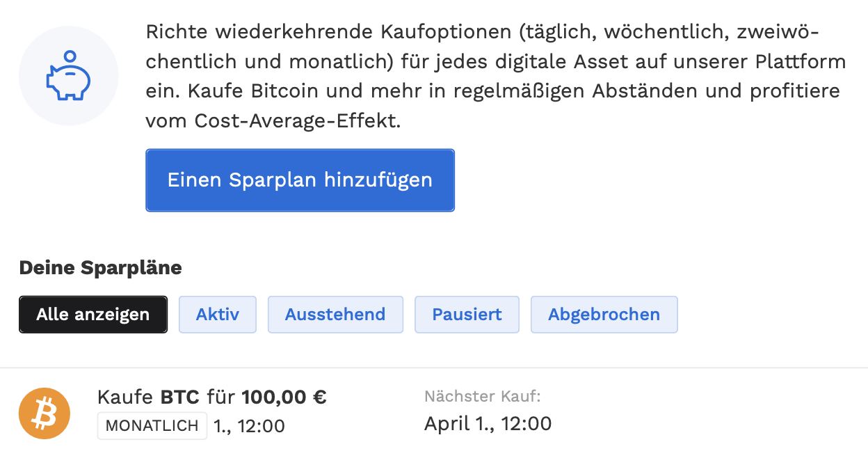Switch to the 'Pausiert' filter
868x458 pixels.
(x=467, y=315)
